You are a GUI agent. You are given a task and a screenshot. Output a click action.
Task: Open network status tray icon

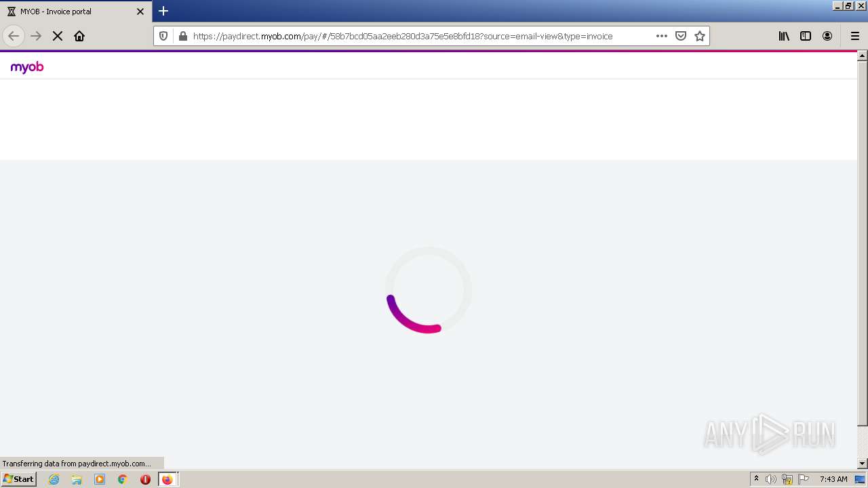click(x=787, y=479)
